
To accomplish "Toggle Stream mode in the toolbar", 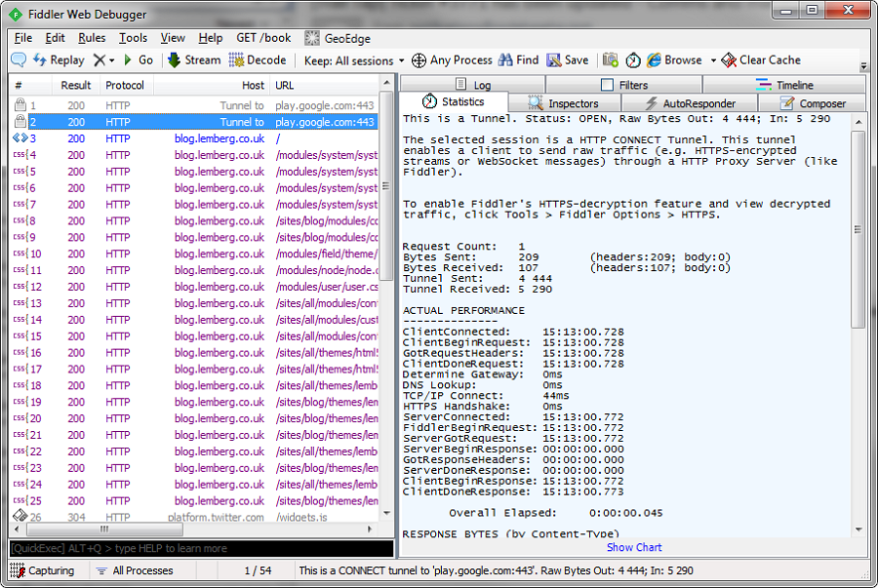I will point(194,59).
